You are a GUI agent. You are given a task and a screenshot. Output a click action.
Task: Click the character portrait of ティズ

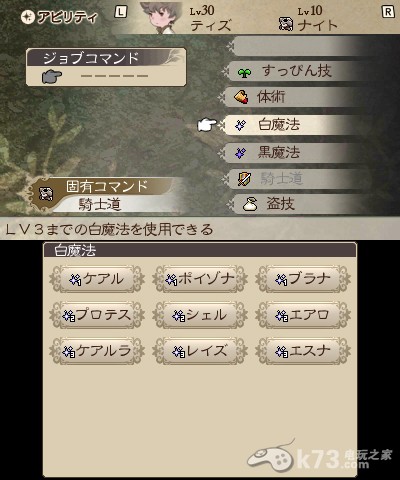pos(161,17)
